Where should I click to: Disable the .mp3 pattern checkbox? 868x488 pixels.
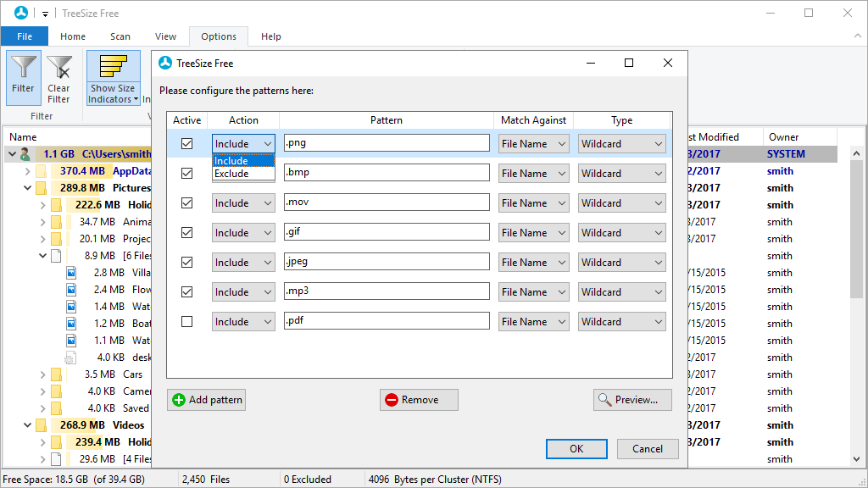(x=186, y=291)
